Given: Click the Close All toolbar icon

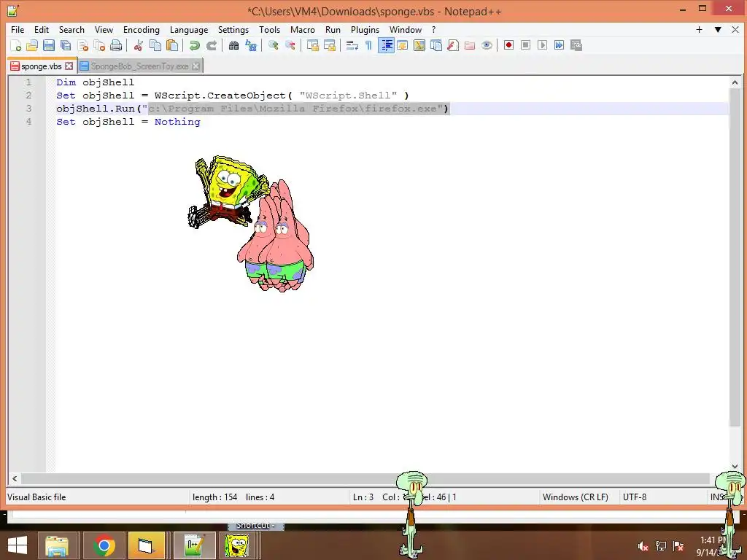Looking at the screenshot, I should (x=99, y=45).
